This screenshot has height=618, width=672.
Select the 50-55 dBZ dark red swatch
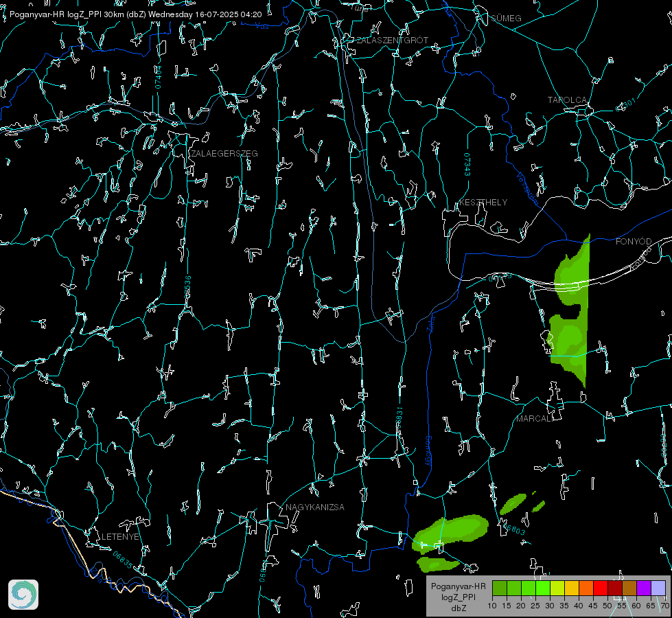(x=615, y=588)
